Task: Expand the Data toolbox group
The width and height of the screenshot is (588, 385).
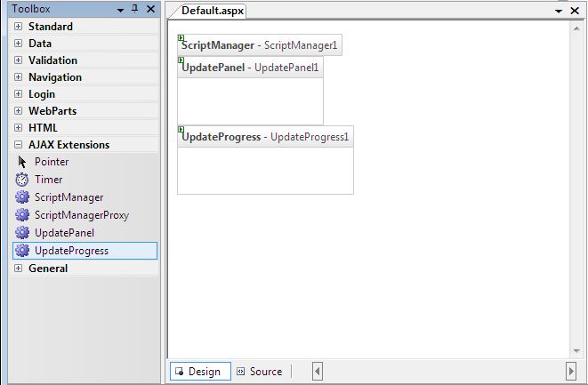Action: pyautogui.click(x=18, y=43)
